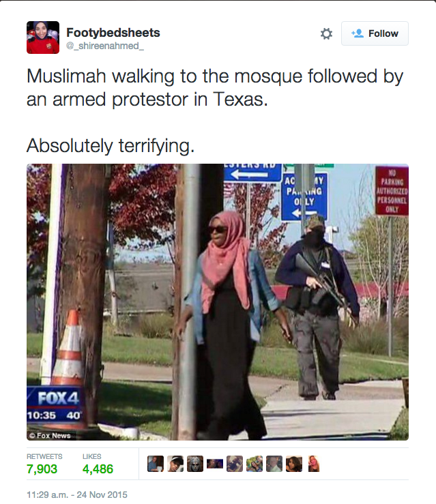Click the Footybedsheets display name
Image resolution: width=436 pixels, height=504 pixels.
(x=113, y=33)
